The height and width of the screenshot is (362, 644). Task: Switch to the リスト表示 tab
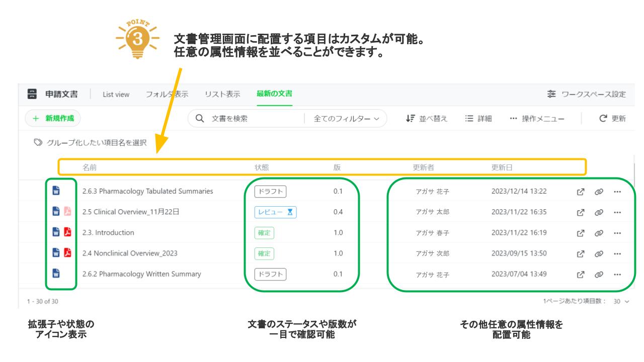(222, 94)
